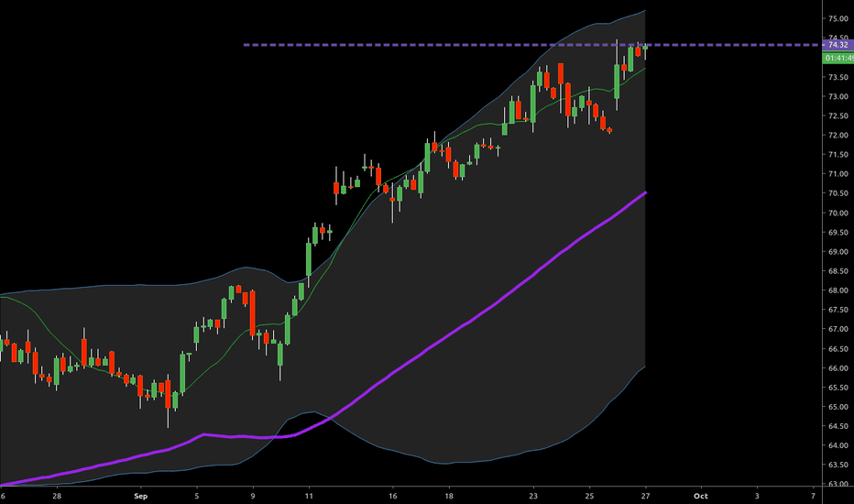This screenshot has width=854, height=504.
Task: Click the 73.50 price axis label
Action: pos(838,77)
